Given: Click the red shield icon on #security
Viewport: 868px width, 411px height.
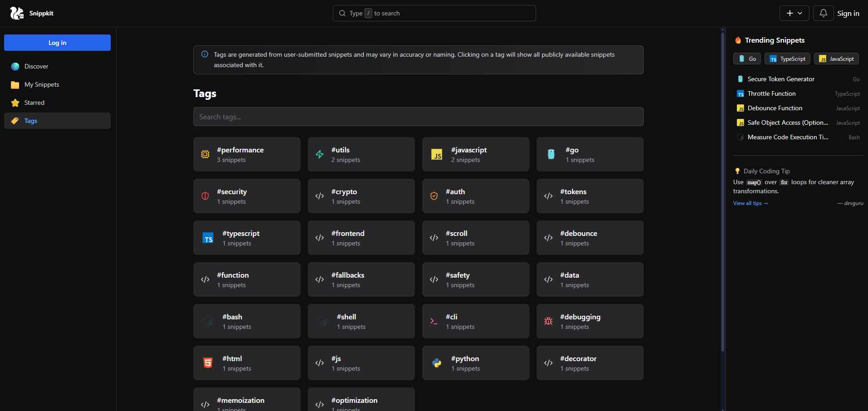Looking at the screenshot, I should tap(205, 196).
